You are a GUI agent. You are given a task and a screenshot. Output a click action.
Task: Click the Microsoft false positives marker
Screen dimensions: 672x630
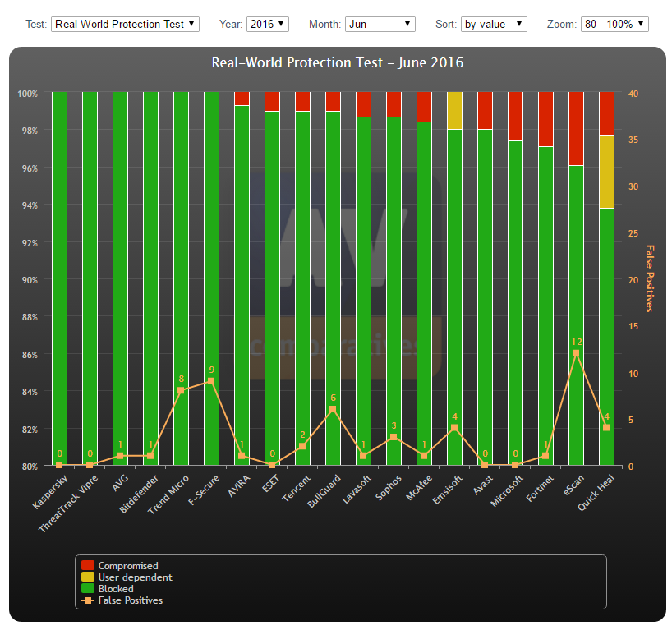(x=515, y=465)
